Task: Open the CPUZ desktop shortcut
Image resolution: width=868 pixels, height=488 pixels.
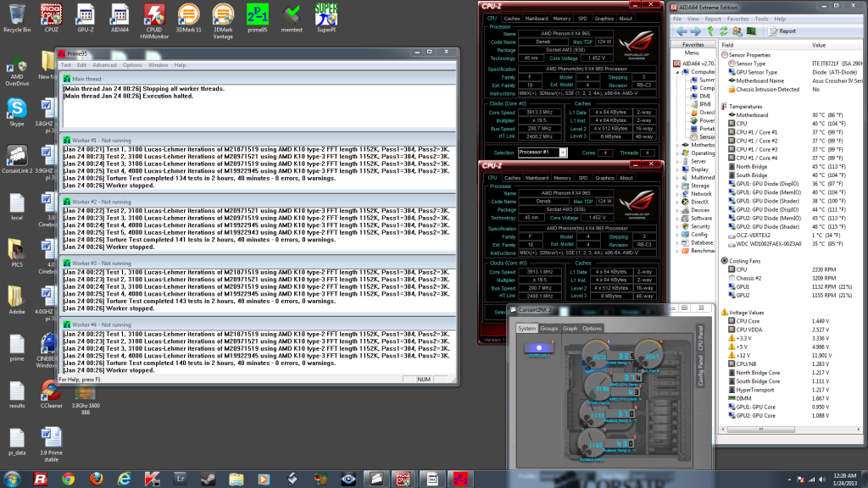Action: click(x=51, y=19)
